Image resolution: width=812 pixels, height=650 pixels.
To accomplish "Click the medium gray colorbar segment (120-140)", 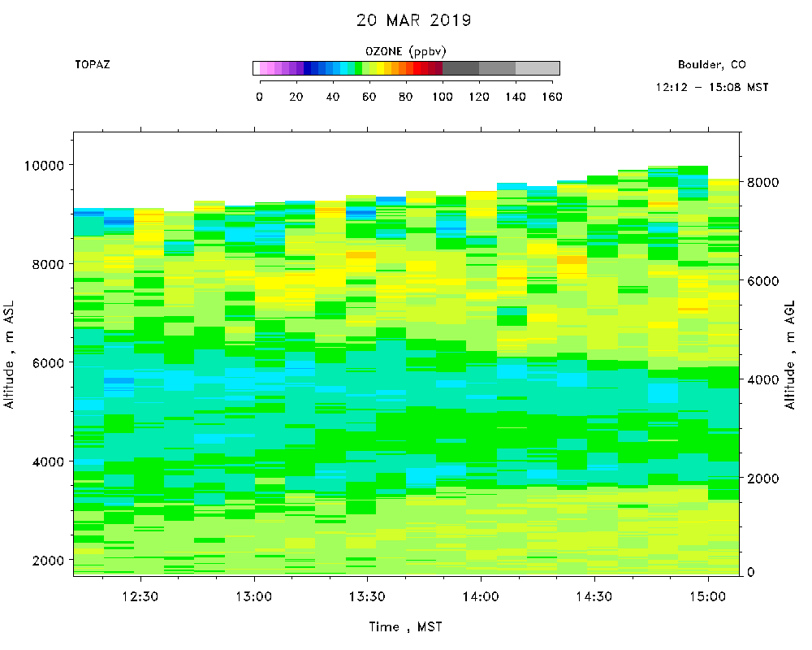I will [x=497, y=68].
